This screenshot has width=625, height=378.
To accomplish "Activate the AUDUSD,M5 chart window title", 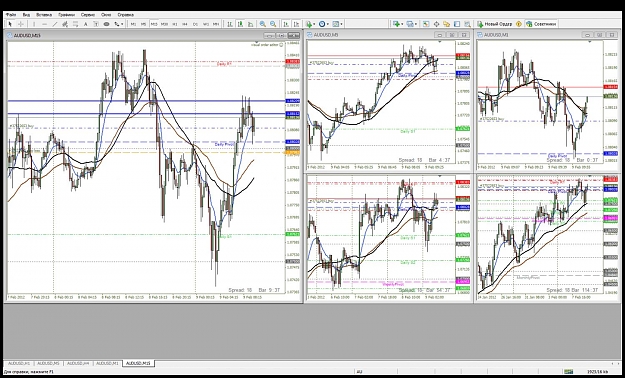I will click(x=326, y=35).
